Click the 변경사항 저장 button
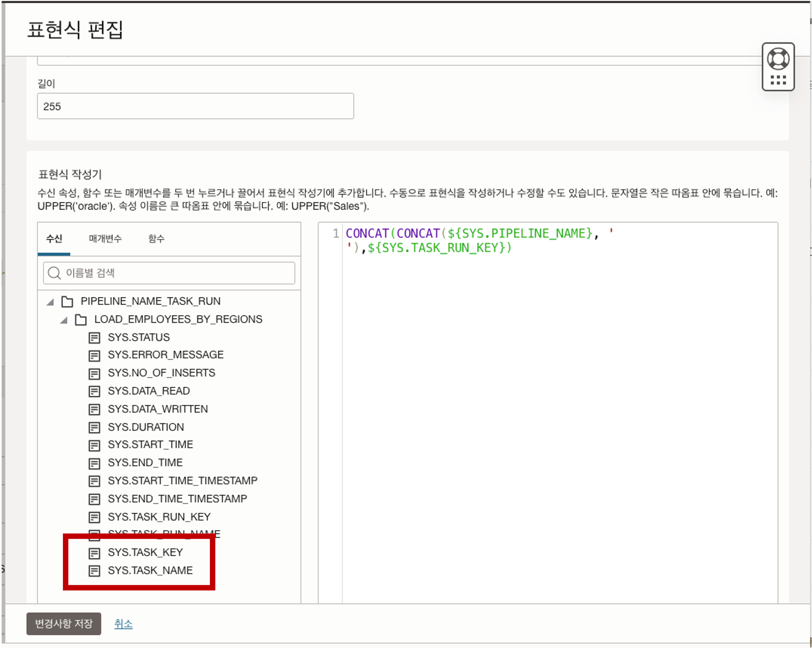812x648 pixels. [x=64, y=624]
